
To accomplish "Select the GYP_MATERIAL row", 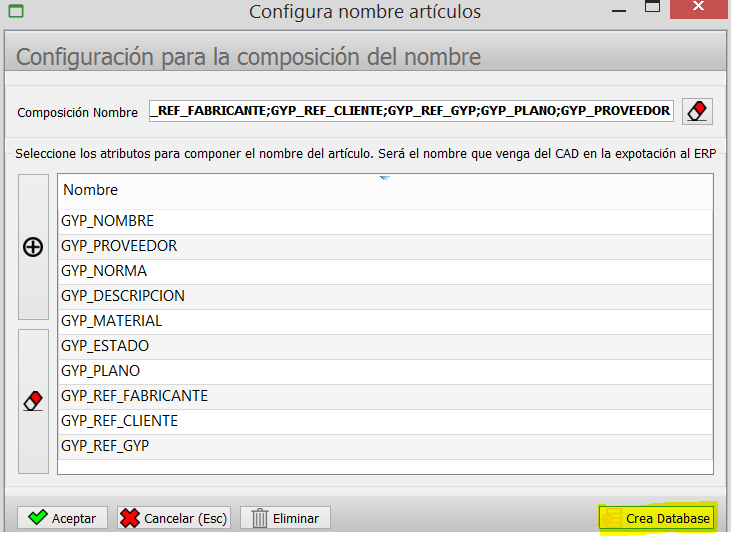I will coord(385,322).
